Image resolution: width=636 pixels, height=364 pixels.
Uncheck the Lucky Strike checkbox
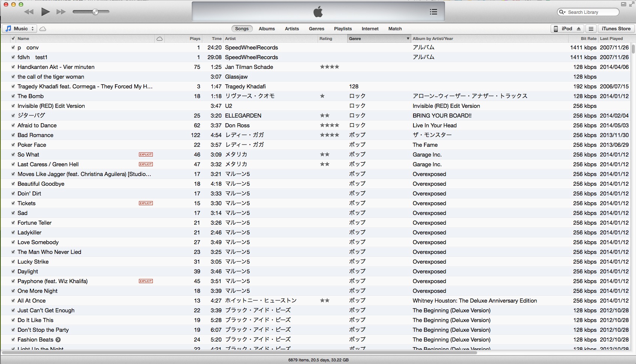[13, 262]
